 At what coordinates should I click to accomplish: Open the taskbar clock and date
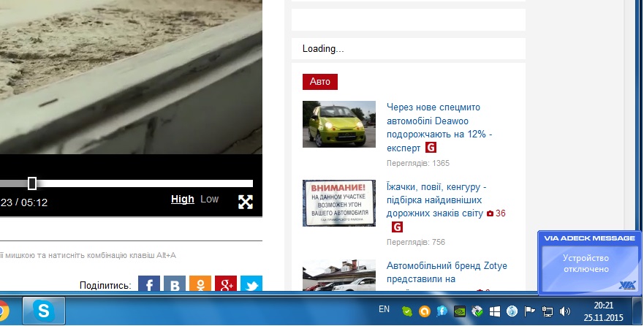pyautogui.click(x=603, y=311)
